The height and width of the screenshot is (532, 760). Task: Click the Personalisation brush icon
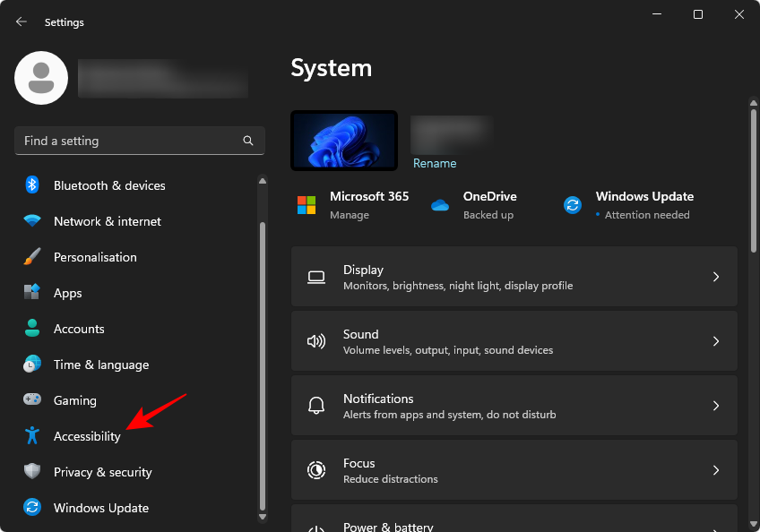[x=31, y=257]
